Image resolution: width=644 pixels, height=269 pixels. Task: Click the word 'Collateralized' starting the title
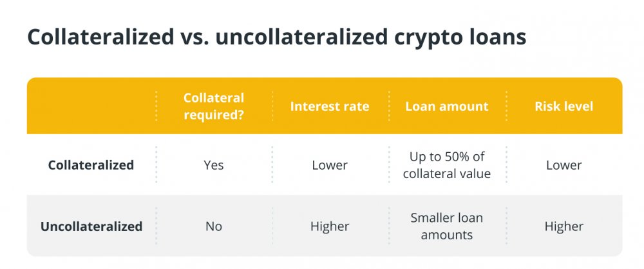pos(100,38)
